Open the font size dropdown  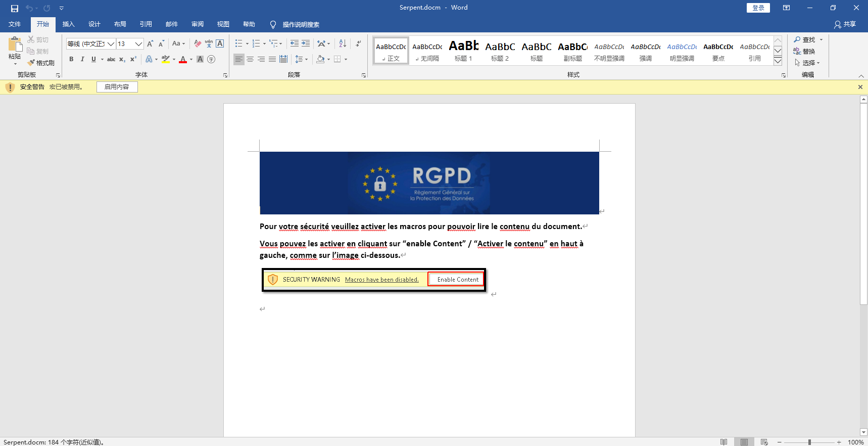click(138, 44)
